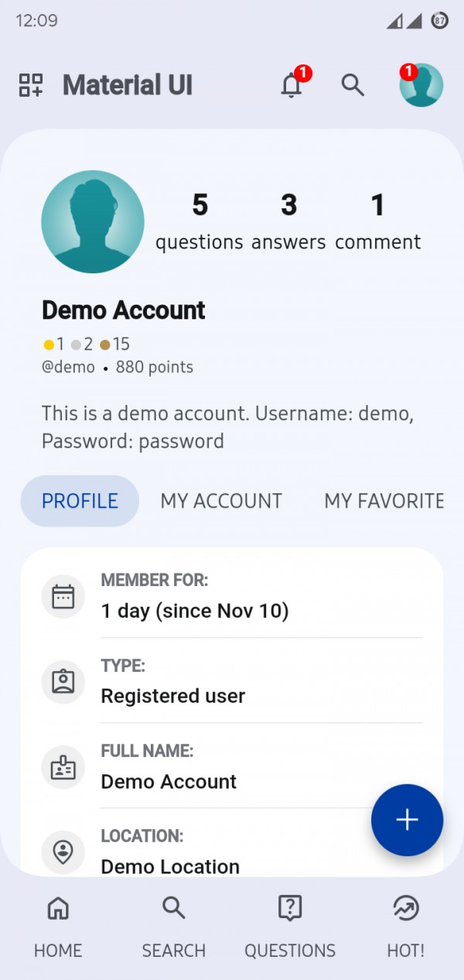Image resolution: width=464 pixels, height=980 pixels.
Task: Open Search in bottom navigation
Action: (174, 926)
